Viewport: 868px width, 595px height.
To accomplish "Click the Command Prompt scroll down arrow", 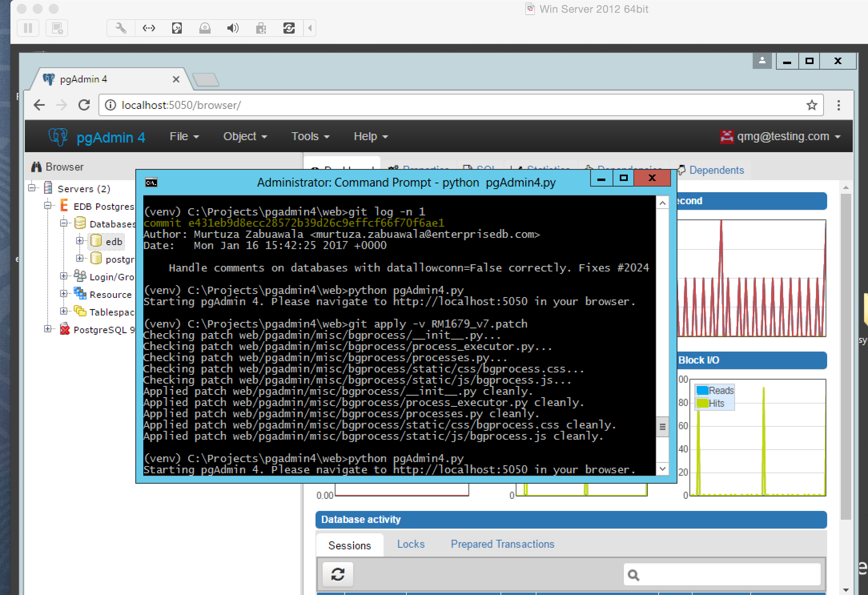I will 662,468.
